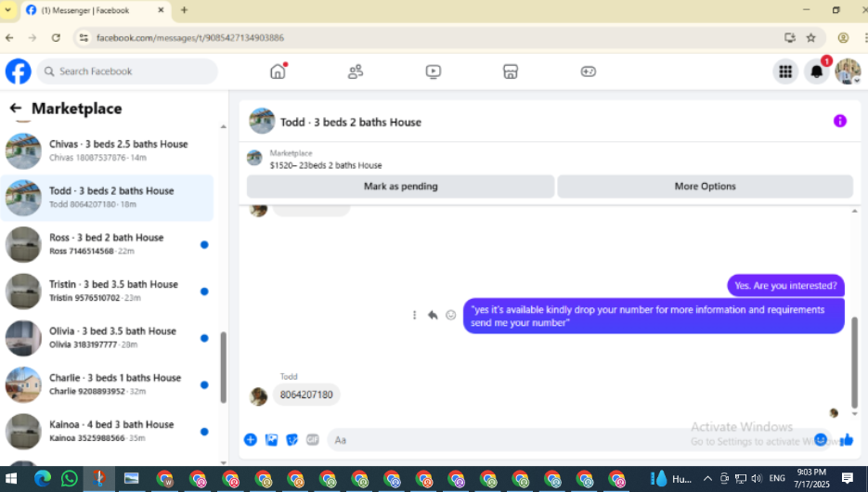Click the browser address bar URL
Screen dimensions: 868x492
tap(190, 38)
